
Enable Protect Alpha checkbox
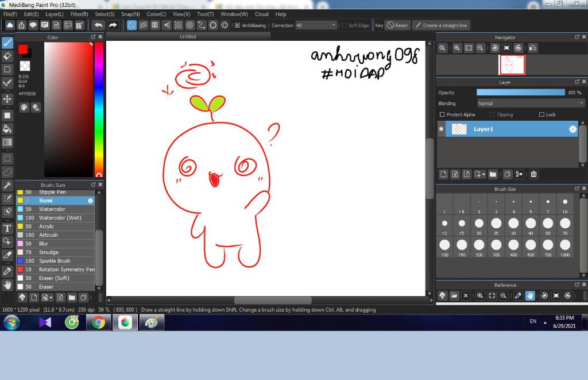click(442, 114)
